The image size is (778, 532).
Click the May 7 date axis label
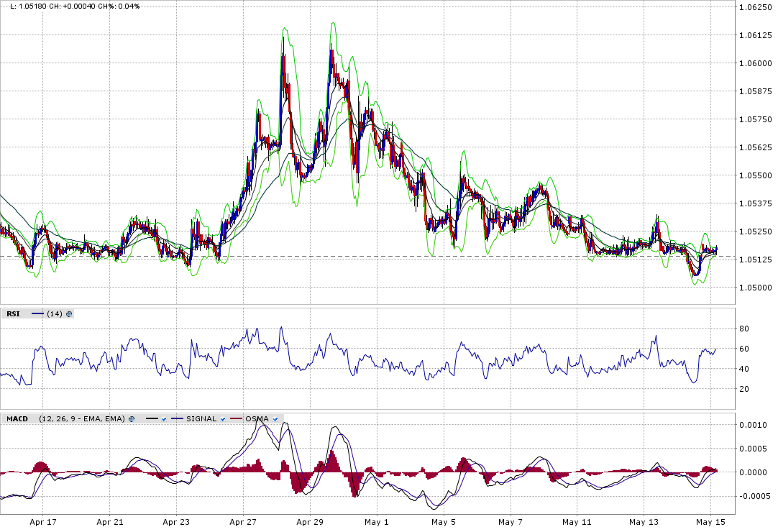[x=510, y=522]
